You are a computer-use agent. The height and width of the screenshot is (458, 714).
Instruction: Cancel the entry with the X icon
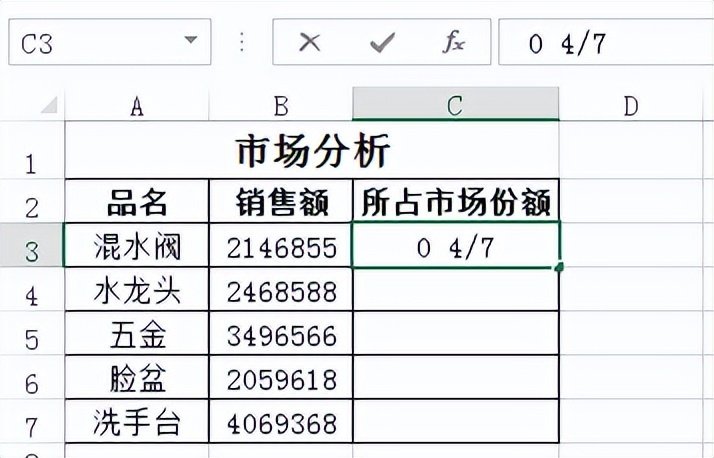[x=310, y=43]
